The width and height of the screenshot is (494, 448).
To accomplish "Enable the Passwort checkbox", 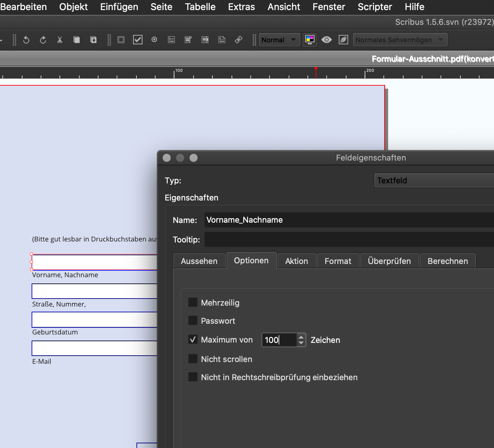I will 193,320.
